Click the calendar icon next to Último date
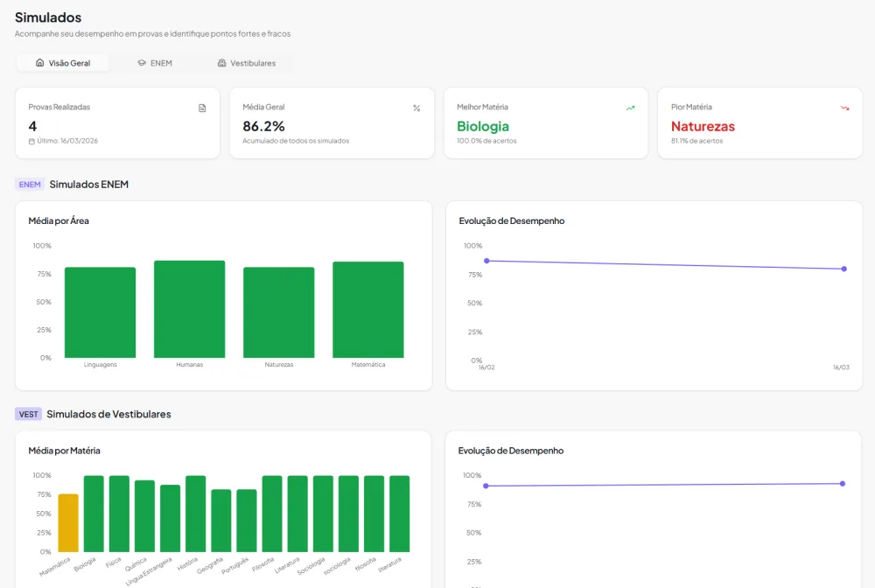Screen dimensions: 875x588 31,141
